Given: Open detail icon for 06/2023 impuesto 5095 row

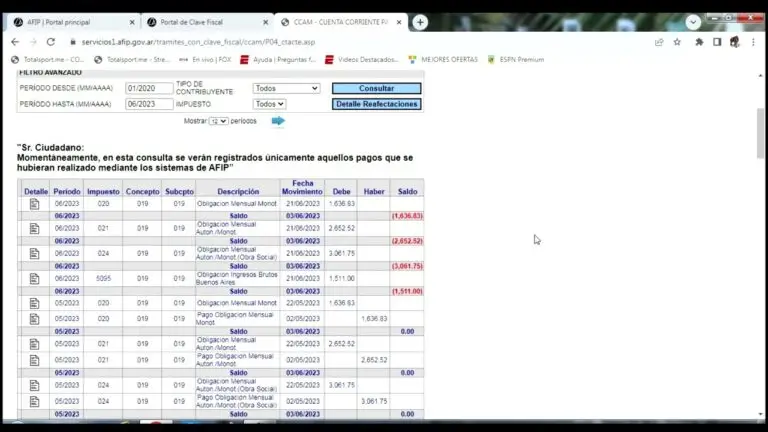Looking at the screenshot, I should click(34, 278).
